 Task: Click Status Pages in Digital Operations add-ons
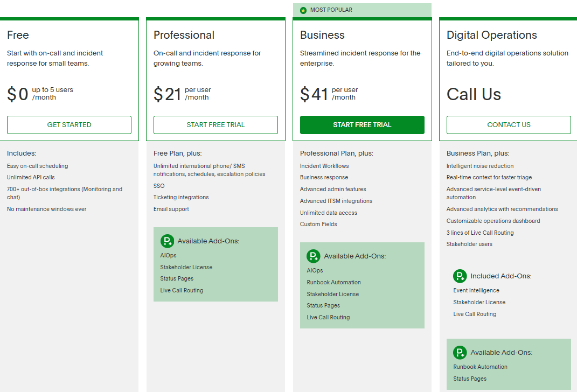pyautogui.click(x=470, y=379)
